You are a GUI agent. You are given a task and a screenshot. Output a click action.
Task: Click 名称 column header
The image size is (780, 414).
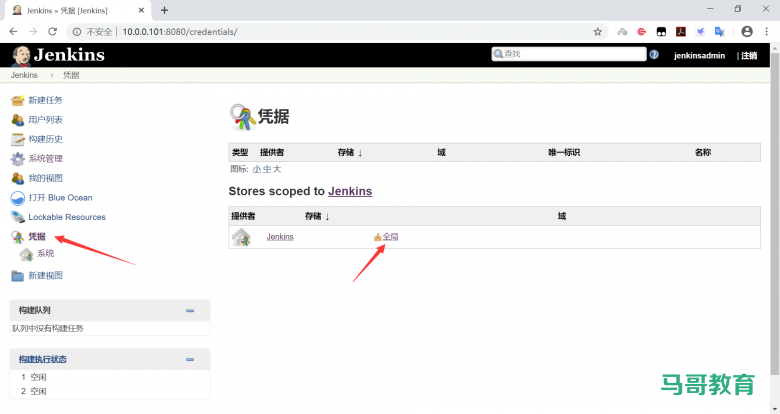703,152
